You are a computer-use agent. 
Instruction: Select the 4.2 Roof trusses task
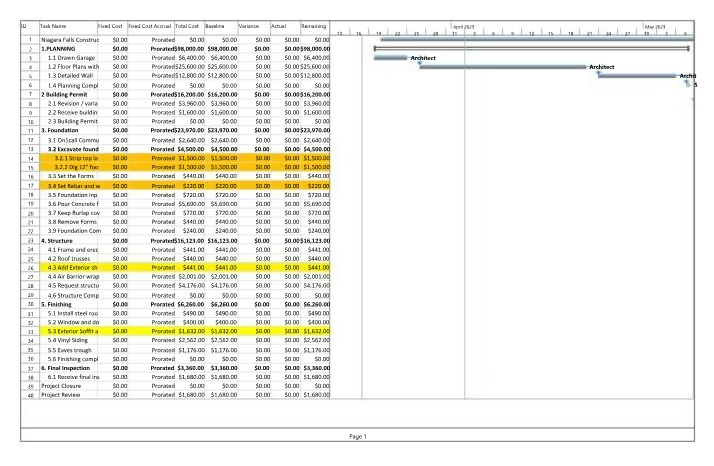point(69,259)
